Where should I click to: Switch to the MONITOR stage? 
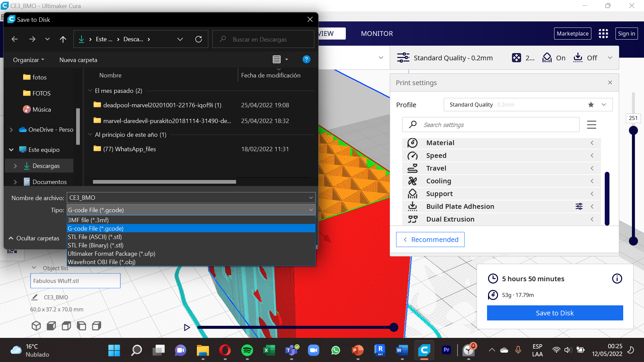(x=377, y=34)
